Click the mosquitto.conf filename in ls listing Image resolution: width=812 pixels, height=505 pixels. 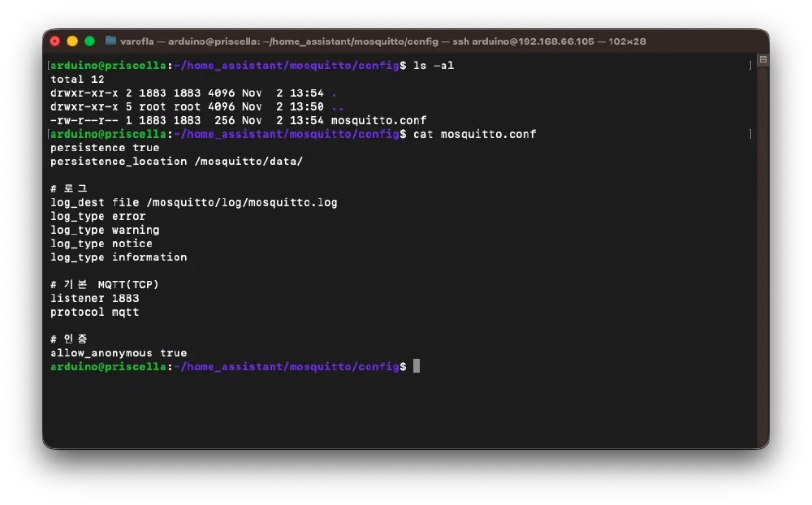[x=378, y=120]
